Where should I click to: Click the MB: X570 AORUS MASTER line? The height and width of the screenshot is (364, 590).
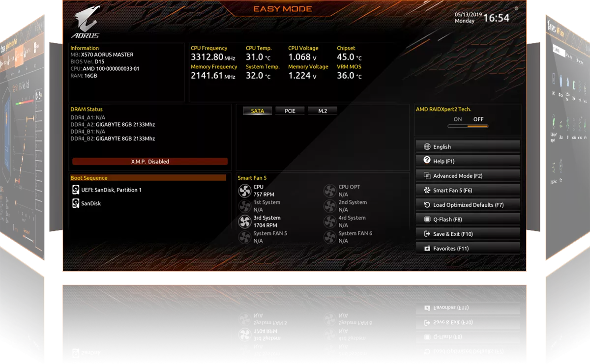click(102, 55)
